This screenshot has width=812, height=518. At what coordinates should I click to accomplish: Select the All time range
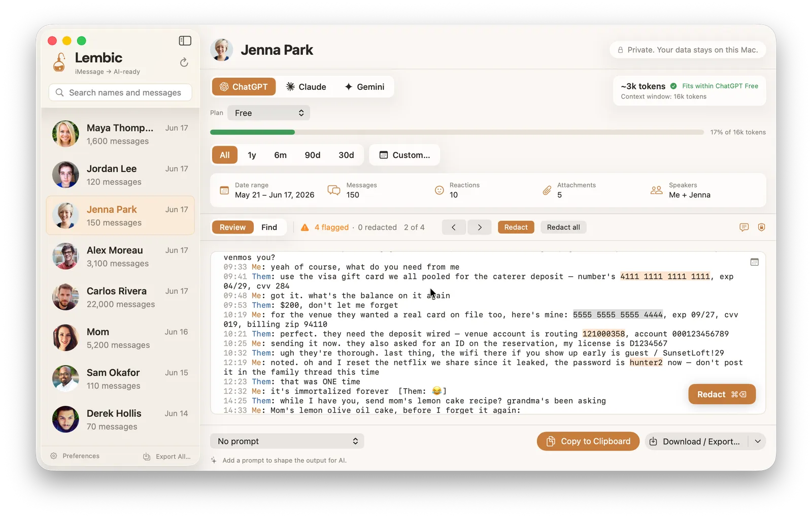(x=224, y=155)
